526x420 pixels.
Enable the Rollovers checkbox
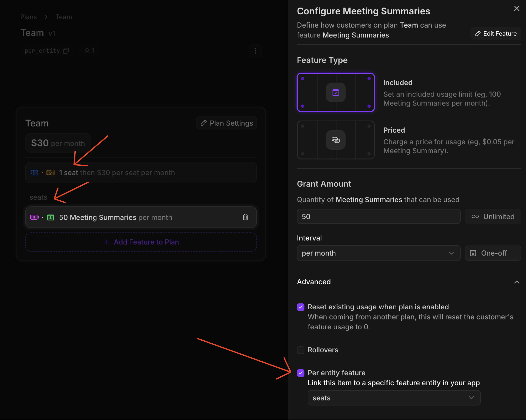click(x=300, y=350)
